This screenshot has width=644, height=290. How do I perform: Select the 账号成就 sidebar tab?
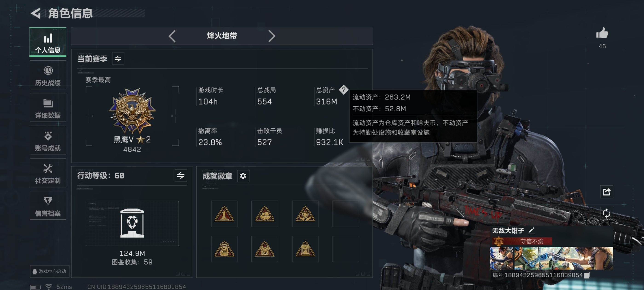[x=48, y=140]
